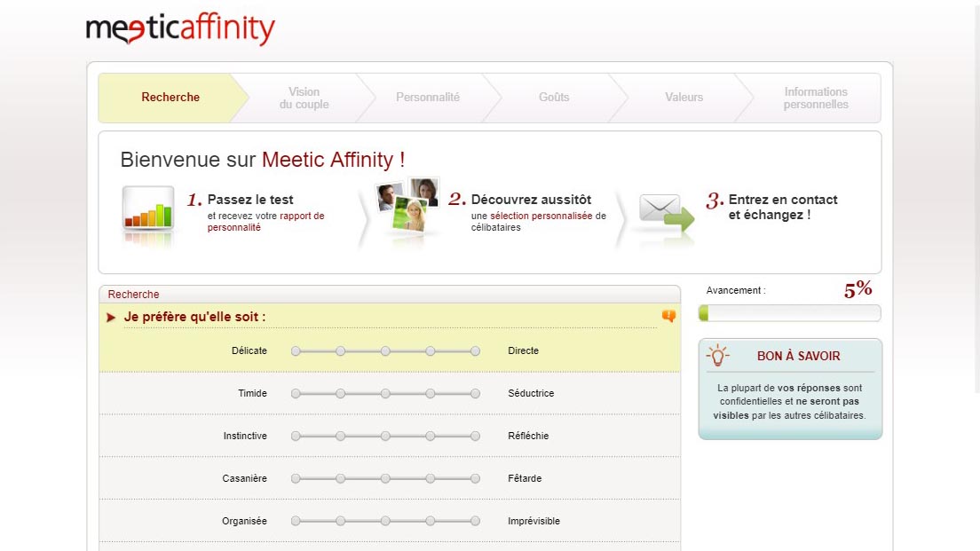
Task: Pick the point just before Directe
Action: click(x=430, y=351)
